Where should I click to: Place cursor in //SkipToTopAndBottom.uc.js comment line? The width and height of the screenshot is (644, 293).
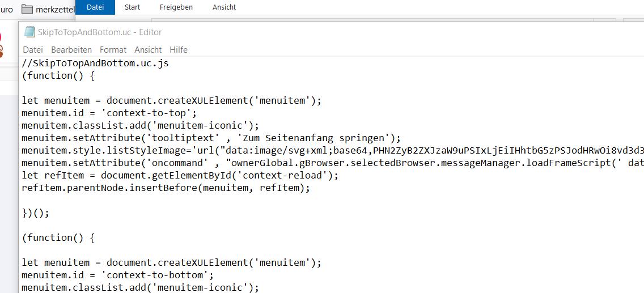(95, 63)
